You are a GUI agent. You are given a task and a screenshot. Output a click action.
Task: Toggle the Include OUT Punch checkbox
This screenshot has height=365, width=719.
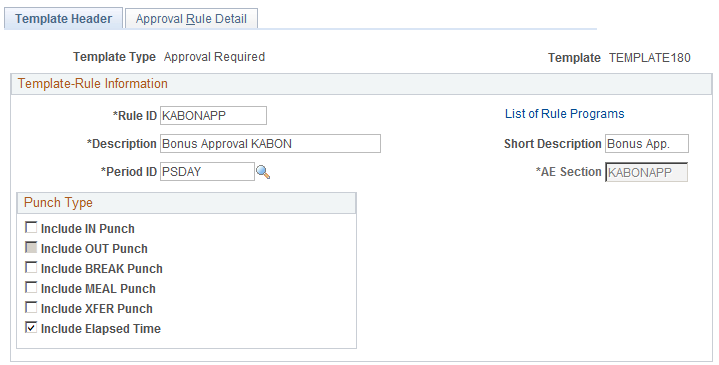click(x=31, y=248)
